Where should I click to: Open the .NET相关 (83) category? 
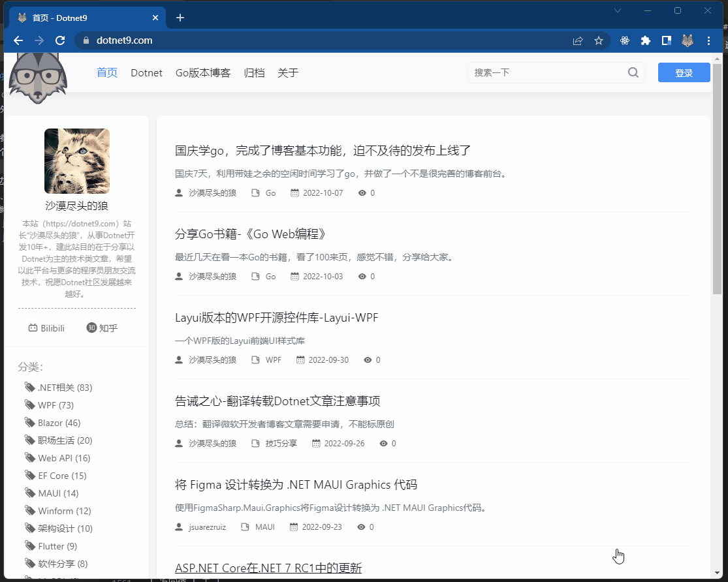[x=59, y=388]
